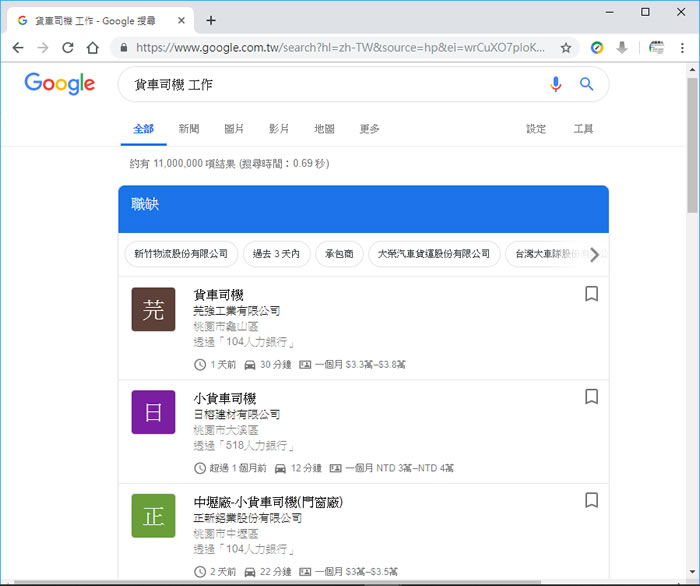The image size is (700, 586).
Task: Click in the Google search input field
Action: coord(335,84)
